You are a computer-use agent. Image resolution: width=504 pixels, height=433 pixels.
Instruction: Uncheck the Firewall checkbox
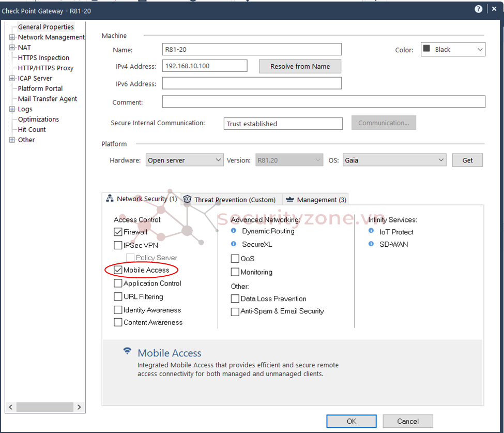point(118,232)
